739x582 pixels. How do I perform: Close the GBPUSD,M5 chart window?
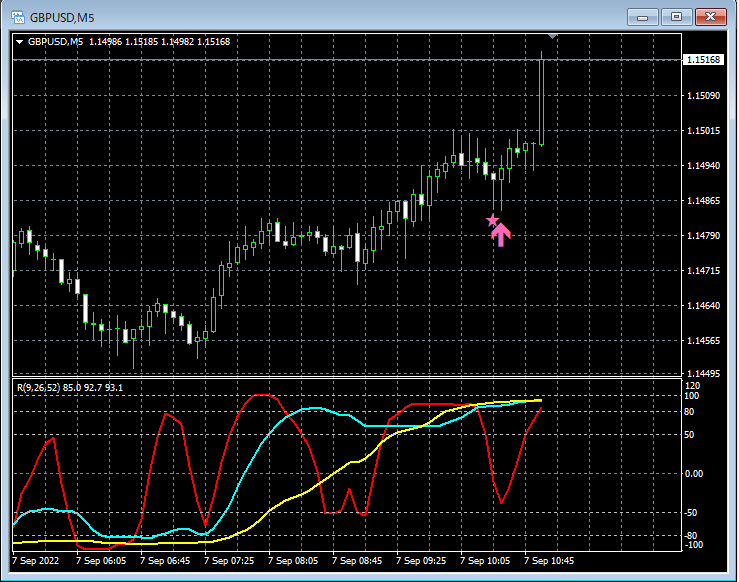pos(711,17)
